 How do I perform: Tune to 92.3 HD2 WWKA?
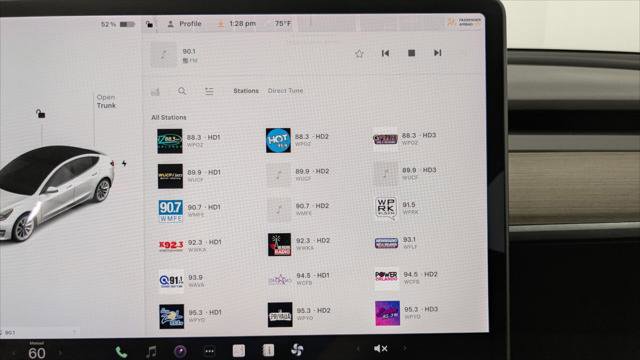(x=299, y=244)
